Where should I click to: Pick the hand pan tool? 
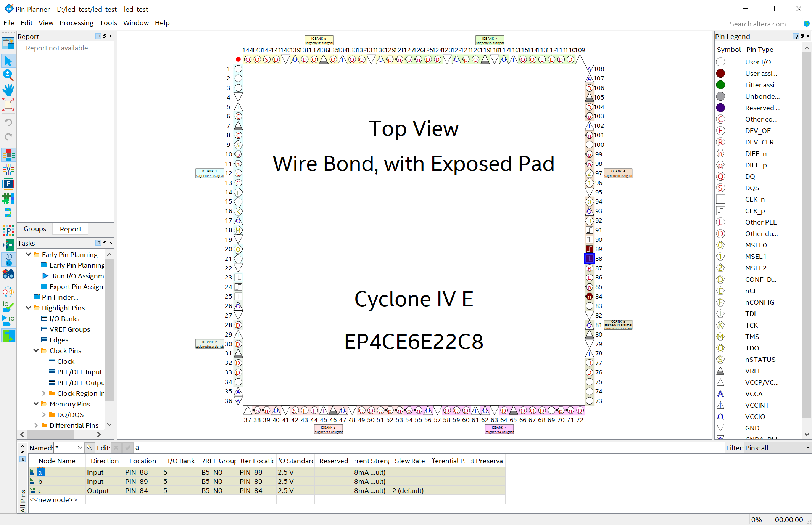tap(8, 90)
